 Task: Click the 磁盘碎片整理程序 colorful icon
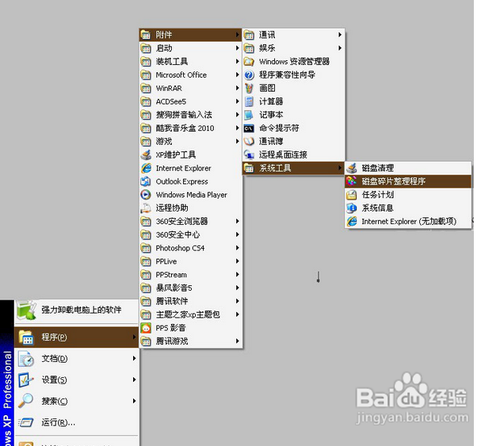pyautogui.click(x=352, y=181)
